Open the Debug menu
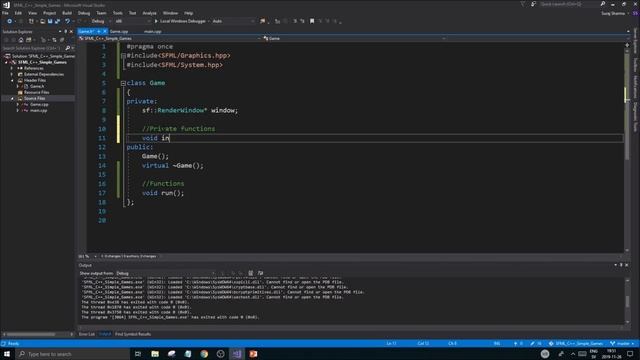The width and height of the screenshot is (640, 360). coord(84,13)
